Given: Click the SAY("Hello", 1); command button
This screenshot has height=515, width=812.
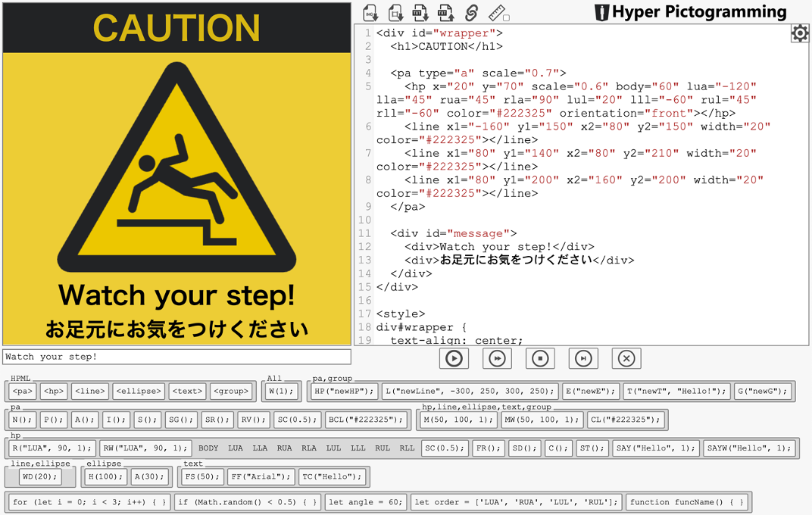Looking at the screenshot, I should [656, 448].
